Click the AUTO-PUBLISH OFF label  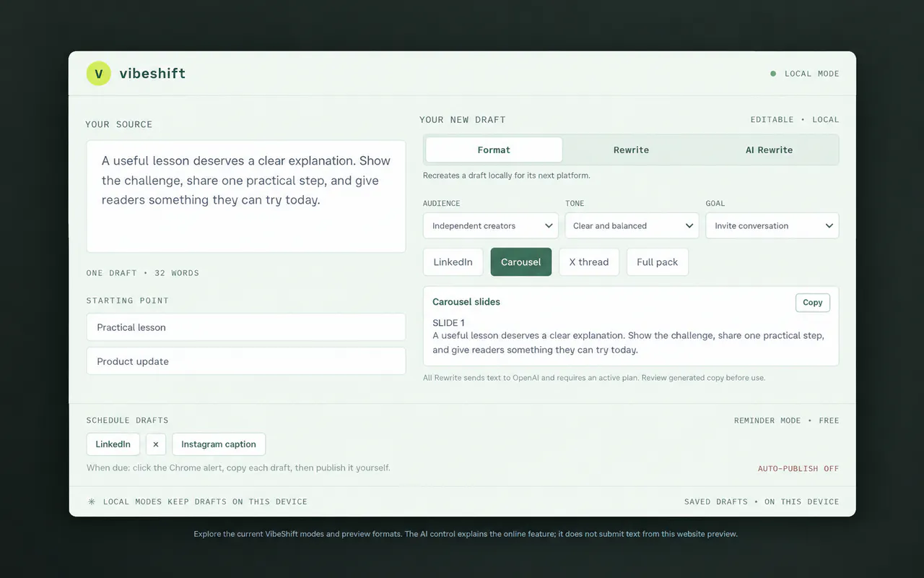coord(798,469)
